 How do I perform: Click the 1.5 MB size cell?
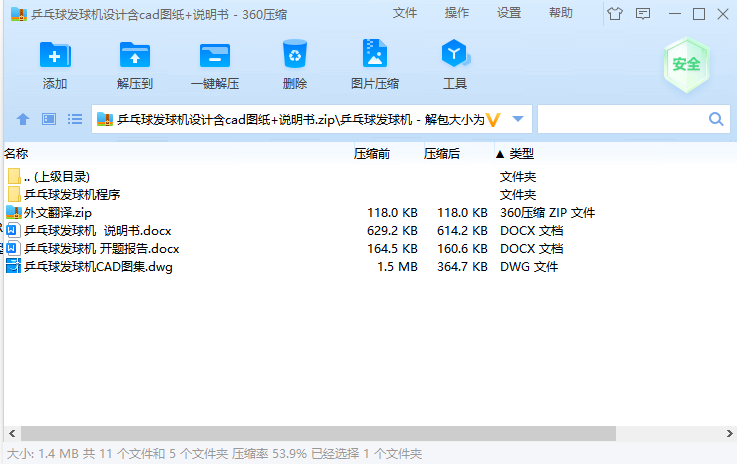[397, 267]
